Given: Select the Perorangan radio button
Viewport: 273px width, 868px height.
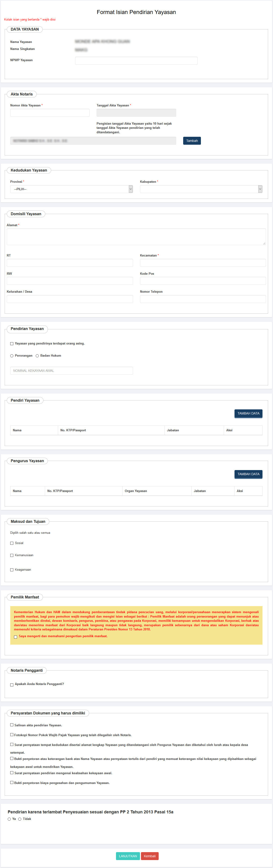Looking at the screenshot, I should (x=12, y=356).
